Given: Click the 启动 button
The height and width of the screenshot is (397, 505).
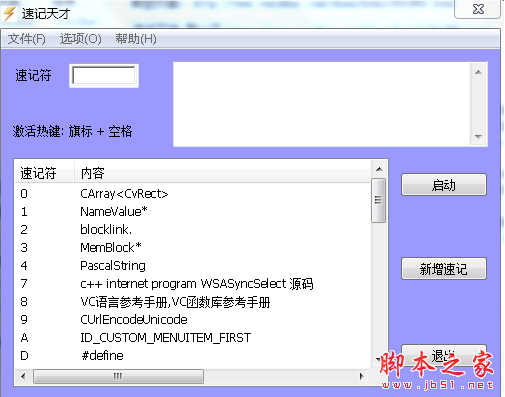Looking at the screenshot, I should pos(444,185).
